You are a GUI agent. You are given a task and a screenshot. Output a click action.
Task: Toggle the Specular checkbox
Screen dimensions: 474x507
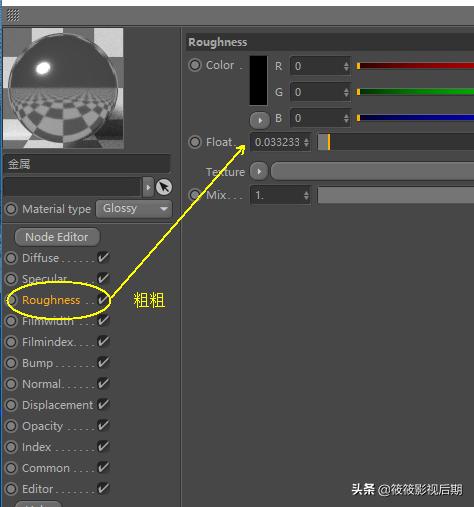(103, 278)
